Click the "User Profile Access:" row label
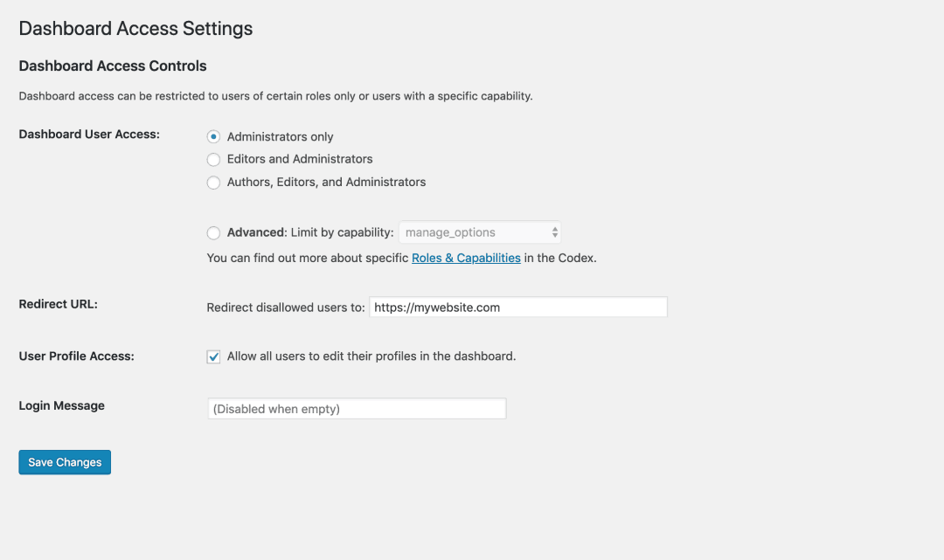 77,356
